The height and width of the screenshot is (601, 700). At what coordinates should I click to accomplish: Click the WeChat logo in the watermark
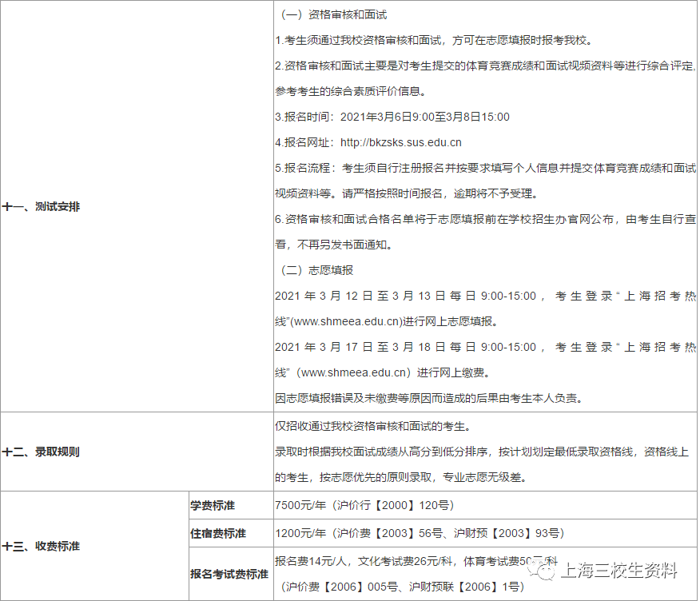coord(547,570)
